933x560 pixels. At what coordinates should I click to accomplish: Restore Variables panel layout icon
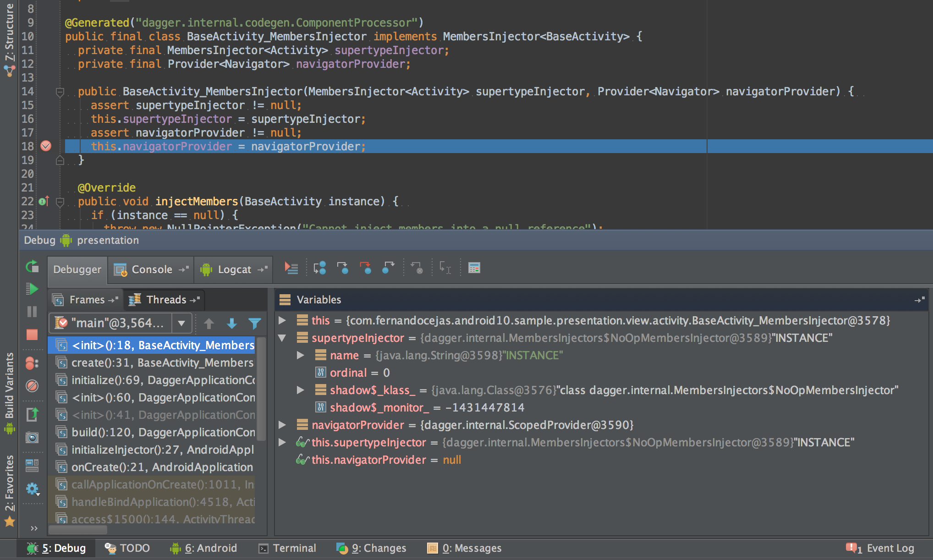pyautogui.click(x=919, y=300)
